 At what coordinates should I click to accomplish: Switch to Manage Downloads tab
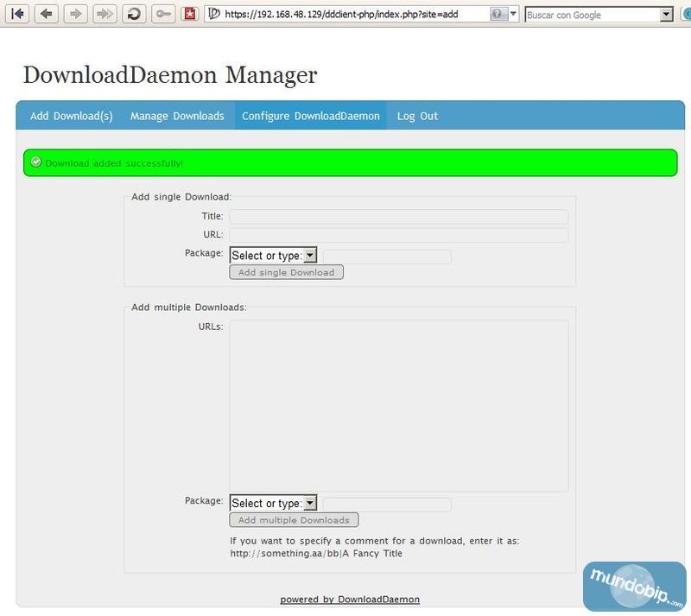(x=177, y=116)
